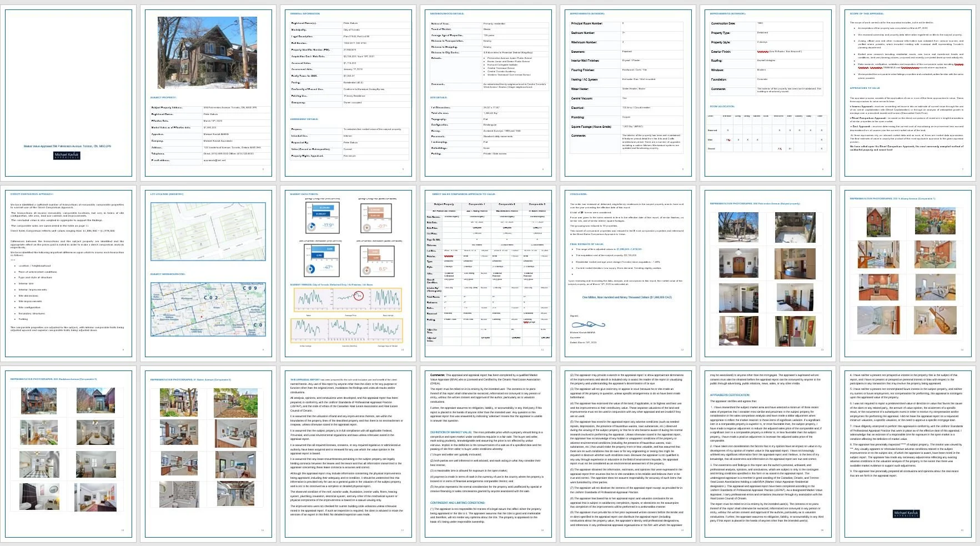Click the "Comparable 3" column header
Screen dimensions: 980x546
pyautogui.click(x=537, y=204)
